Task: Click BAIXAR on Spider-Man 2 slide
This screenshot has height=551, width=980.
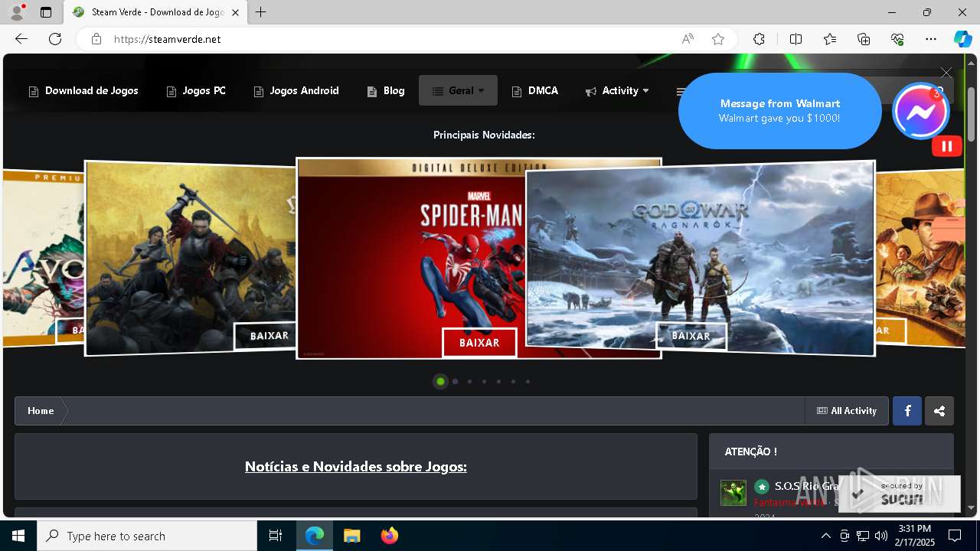Action: click(x=479, y=343)
